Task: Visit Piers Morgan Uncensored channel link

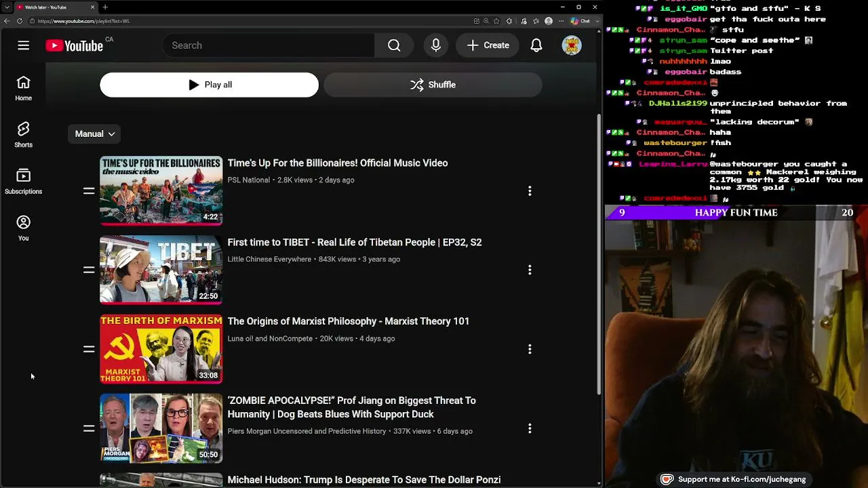Action: coord(307,431)
